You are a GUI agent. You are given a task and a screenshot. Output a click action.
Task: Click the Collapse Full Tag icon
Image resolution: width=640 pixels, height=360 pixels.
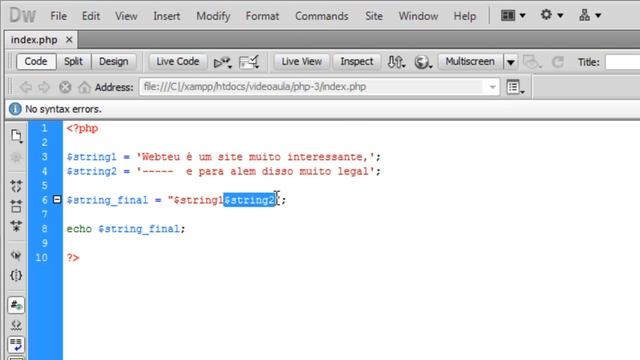click(x=16, y=186)
